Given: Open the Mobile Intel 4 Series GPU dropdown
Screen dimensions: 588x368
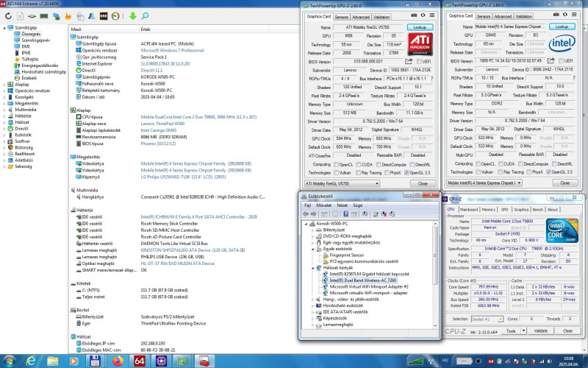Looking at the screenshot, I should pos(484,183).
